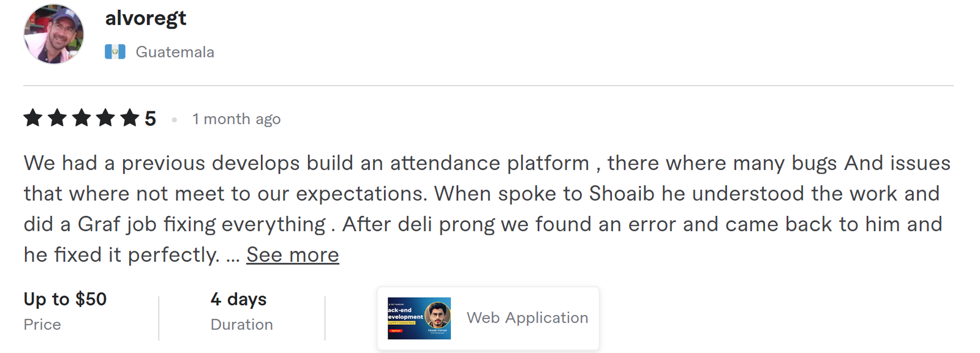The height and width of the screenshot is (353, 980).
Task: Click the third rating star
Action: (x=81, y=117)
